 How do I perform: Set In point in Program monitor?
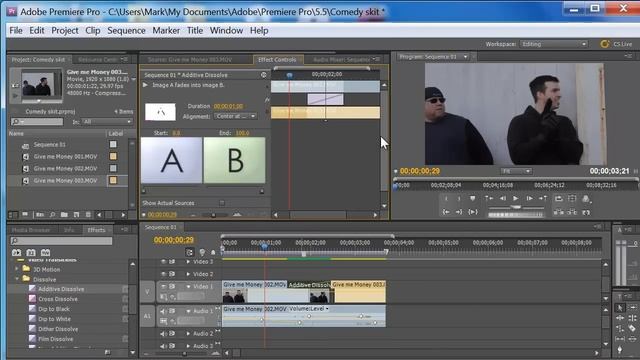click(446, 198)
